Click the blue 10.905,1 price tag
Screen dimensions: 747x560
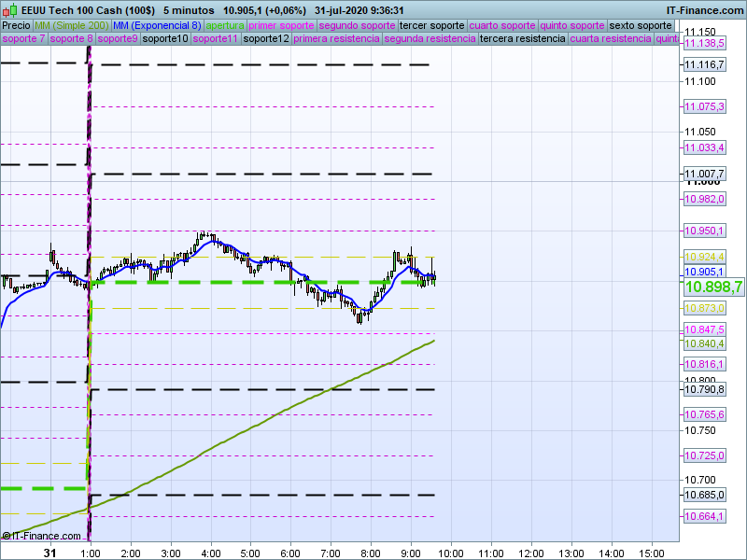(x=704, y=272)
